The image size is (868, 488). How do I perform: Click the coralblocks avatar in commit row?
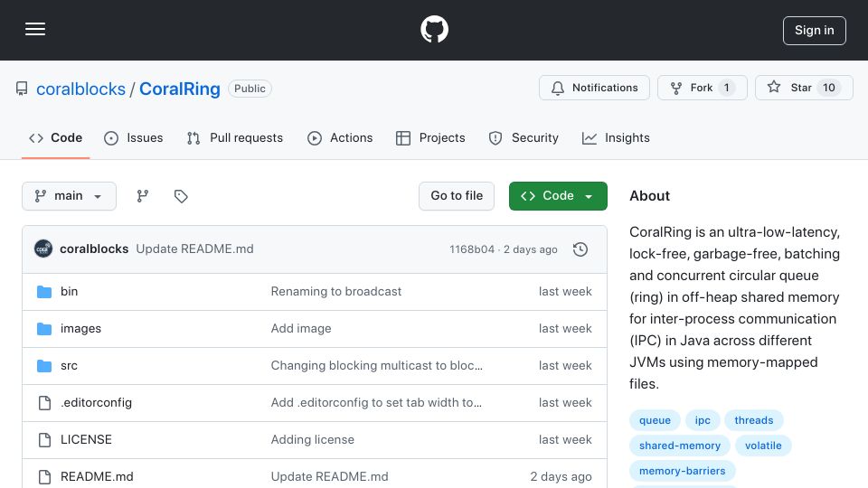[x=43, y=249]
